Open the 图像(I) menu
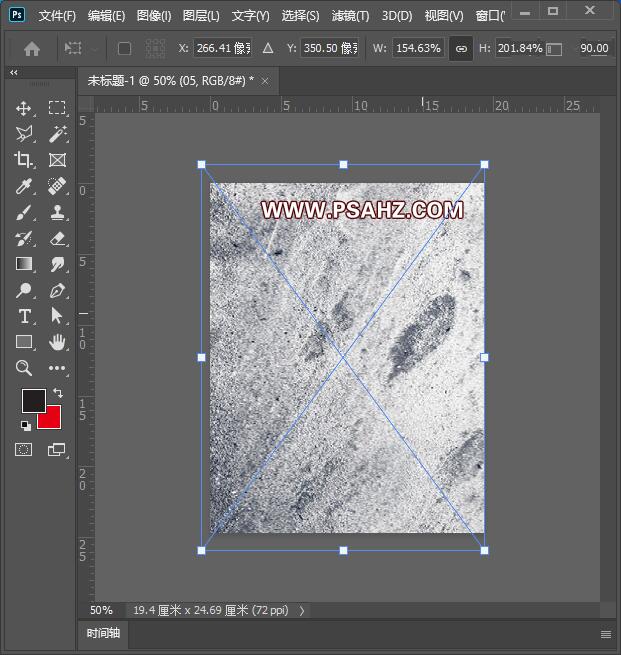 pos(154,16)
